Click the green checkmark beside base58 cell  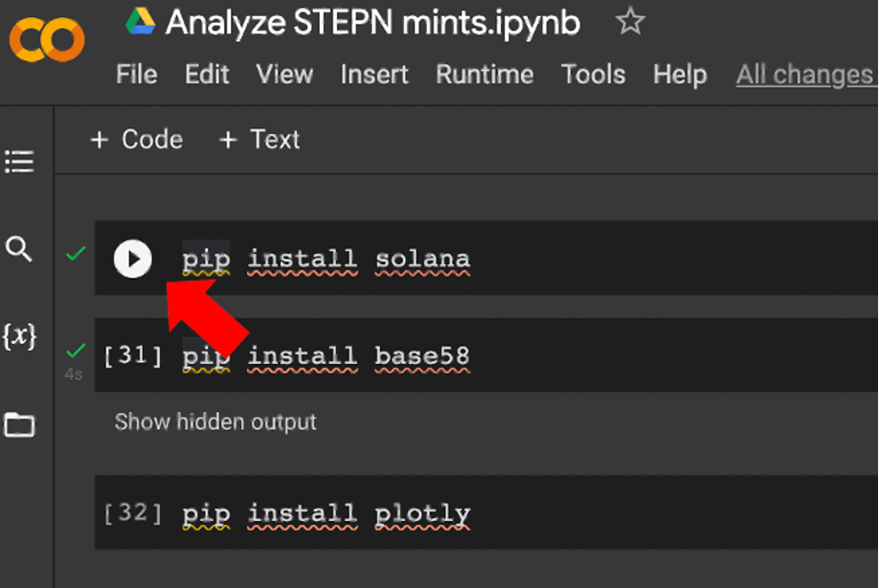coord(76,351)
